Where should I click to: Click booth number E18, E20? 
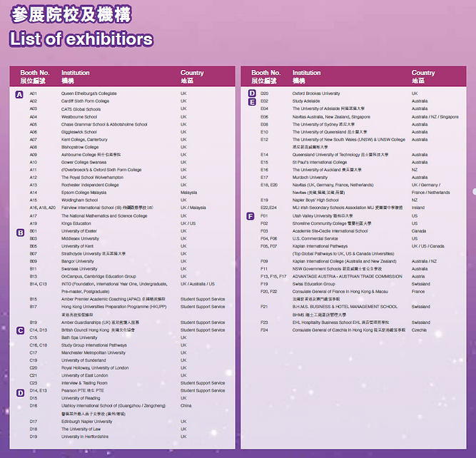(269, 185)
